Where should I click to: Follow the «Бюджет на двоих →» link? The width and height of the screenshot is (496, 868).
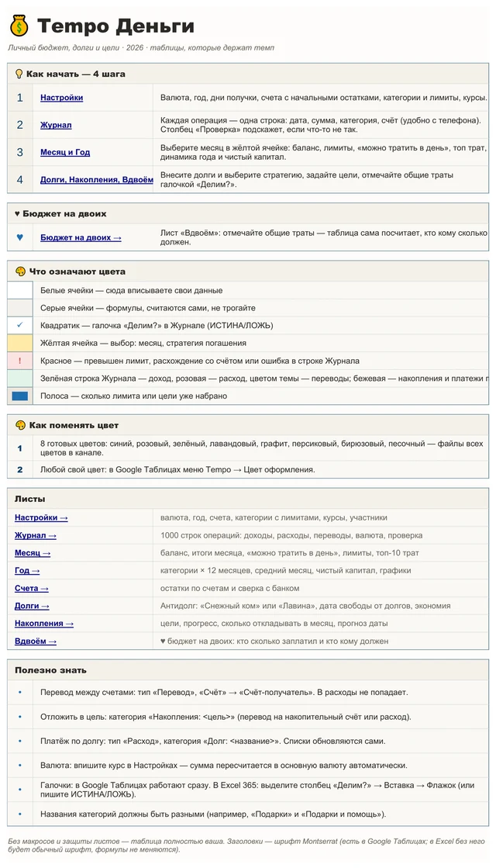[x=81, y=237]
